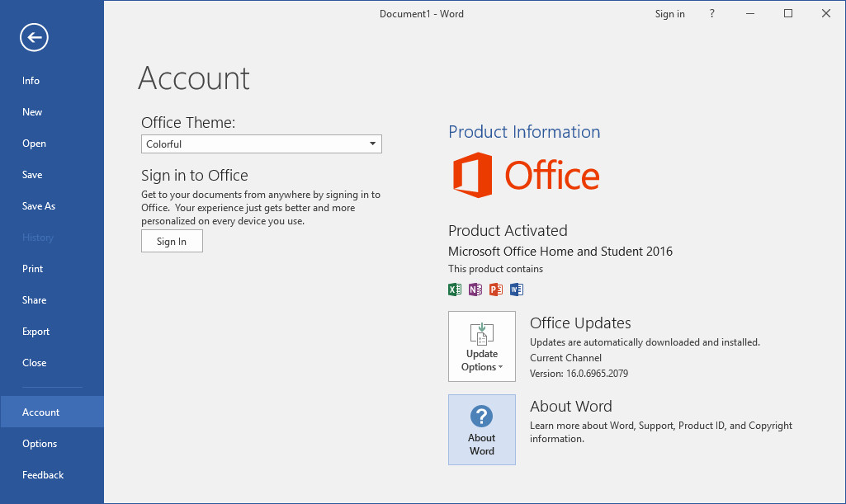Click the Excel icon under product contains
846x504 pixels.
455,290
